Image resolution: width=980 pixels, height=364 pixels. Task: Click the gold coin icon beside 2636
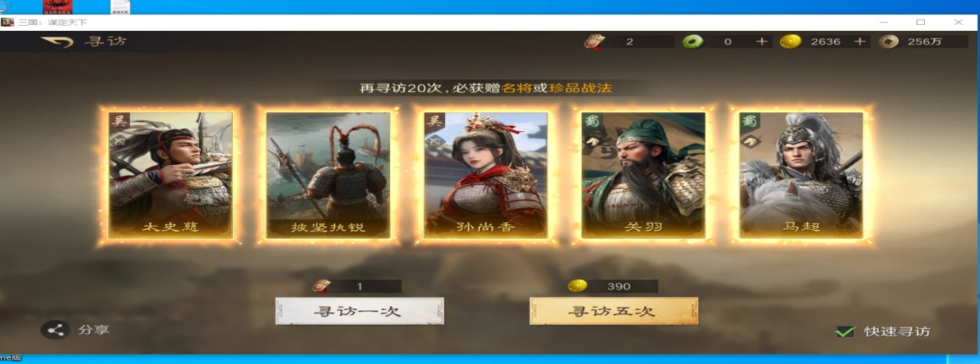click(x=790, y=41)
